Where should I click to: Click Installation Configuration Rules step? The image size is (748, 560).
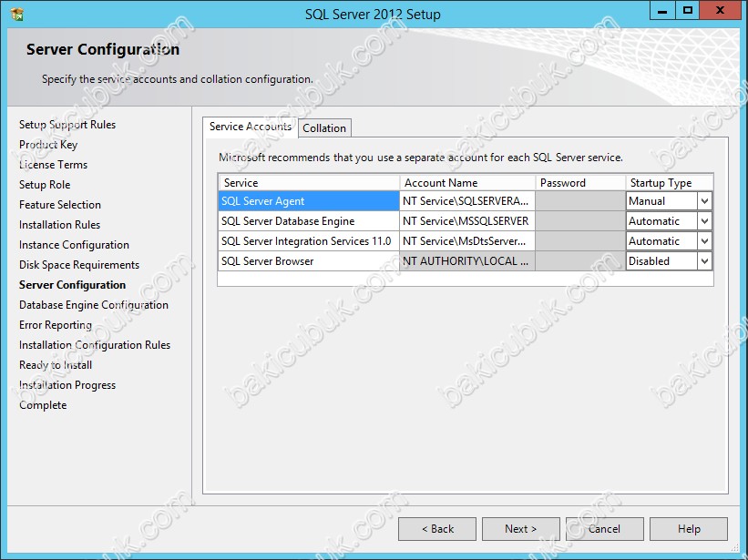95,344
